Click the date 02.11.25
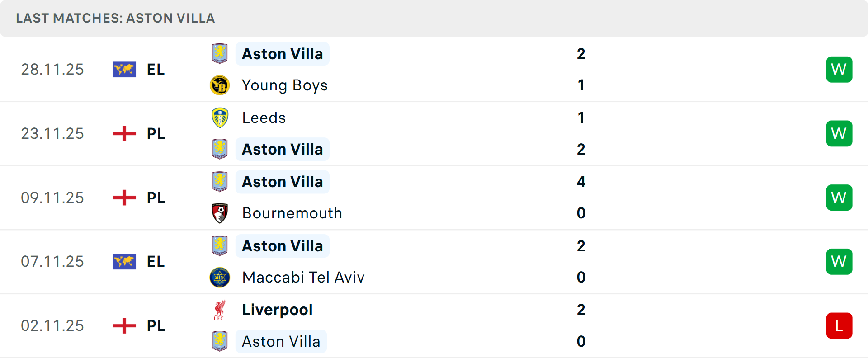The height and width of the screenshot is (358, 868). (52, 325)
